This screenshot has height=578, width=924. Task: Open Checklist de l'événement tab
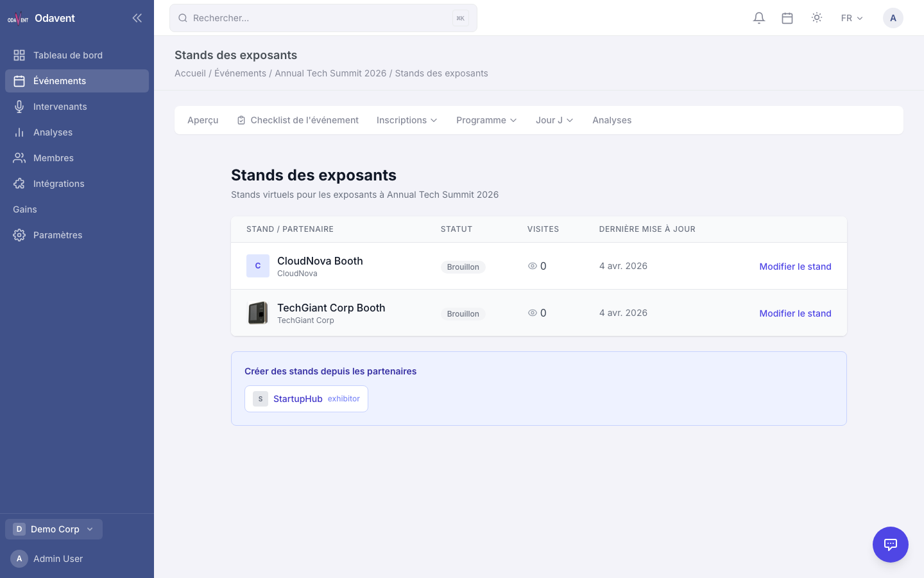coord(298,120)
